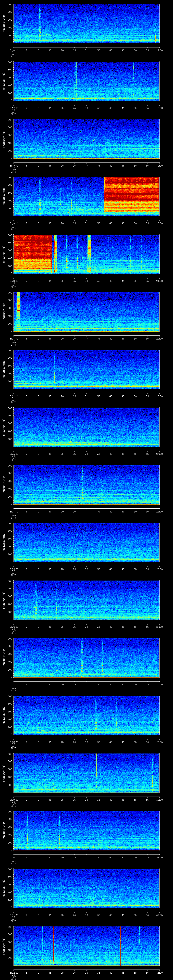Click the '26:00' end time label

click(160, 569)
